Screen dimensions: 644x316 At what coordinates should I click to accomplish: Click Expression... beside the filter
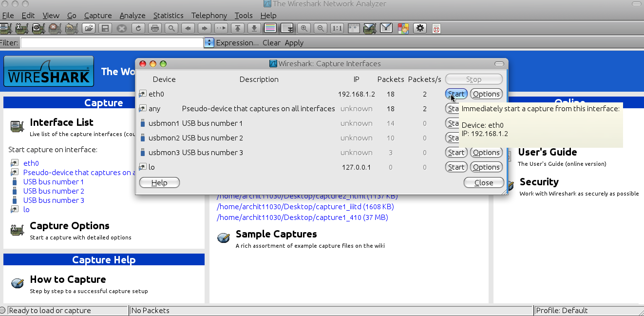237,43
